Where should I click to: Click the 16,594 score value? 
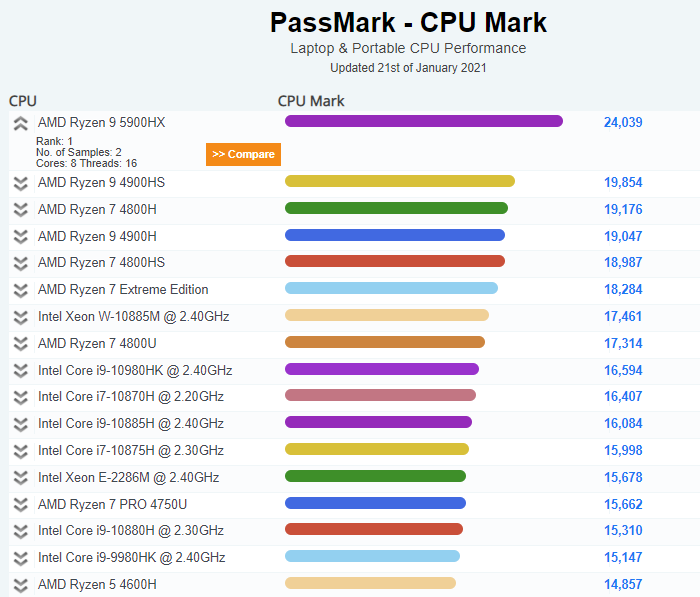(623, 370)
